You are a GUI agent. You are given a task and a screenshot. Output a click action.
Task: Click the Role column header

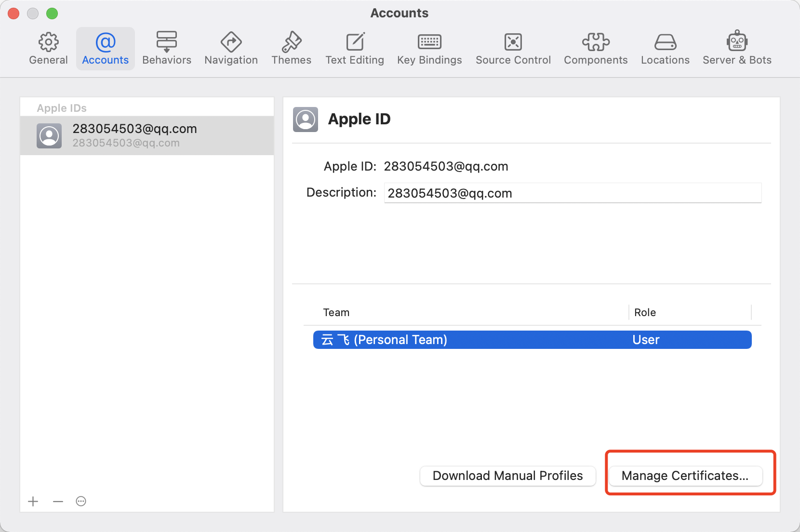point(645,312)
